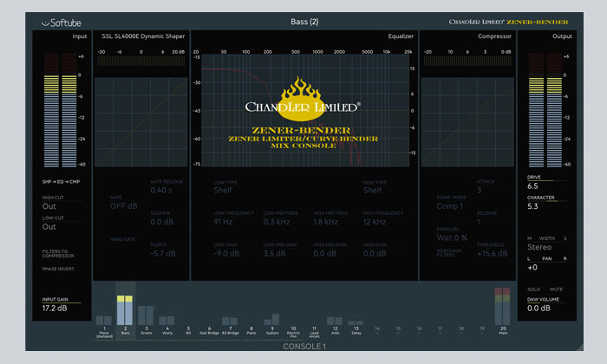Toggle Phase Invert in the Input section
607x364 pixels.
(58, 269)
